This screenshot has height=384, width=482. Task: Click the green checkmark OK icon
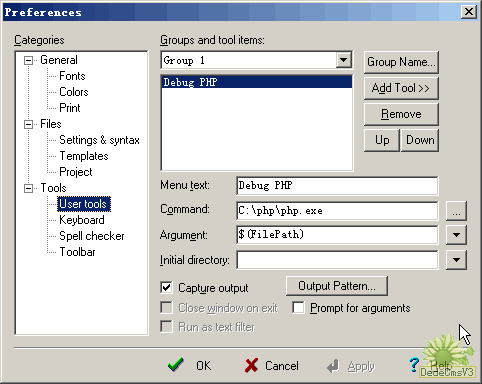(176, 365)
